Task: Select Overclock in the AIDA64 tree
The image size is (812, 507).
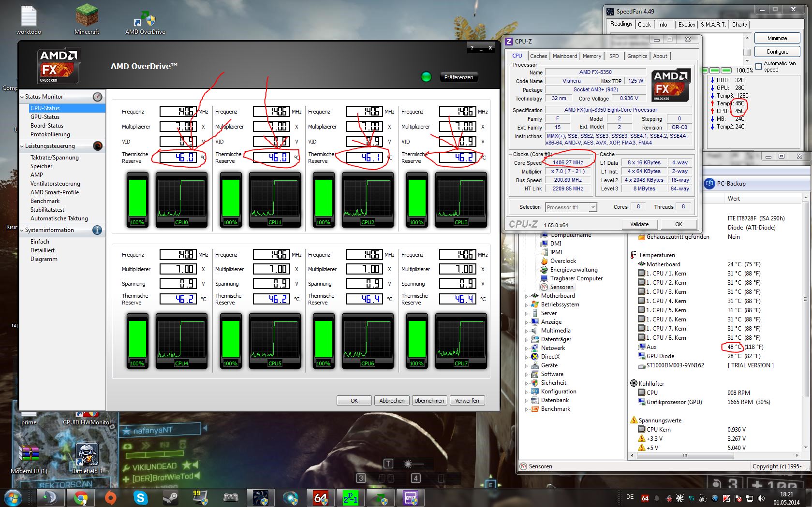Action: pyautogui.click(x=563, y=261)
